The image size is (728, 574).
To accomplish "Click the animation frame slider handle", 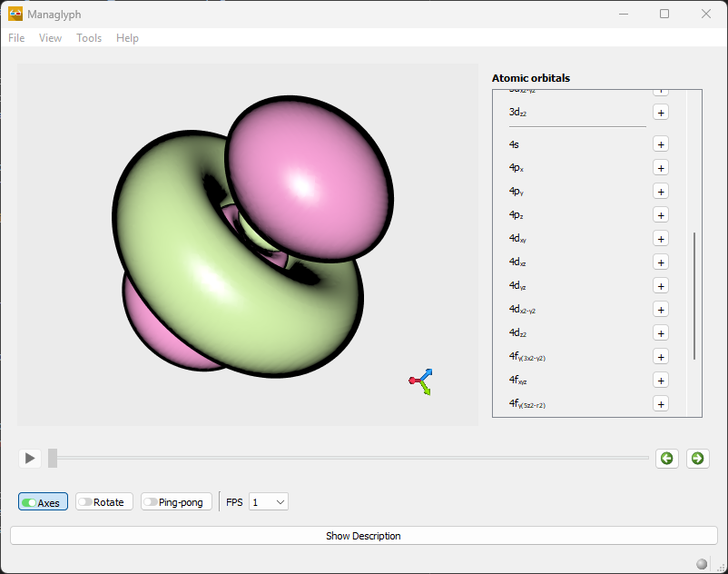I will [x=53, y=458].
